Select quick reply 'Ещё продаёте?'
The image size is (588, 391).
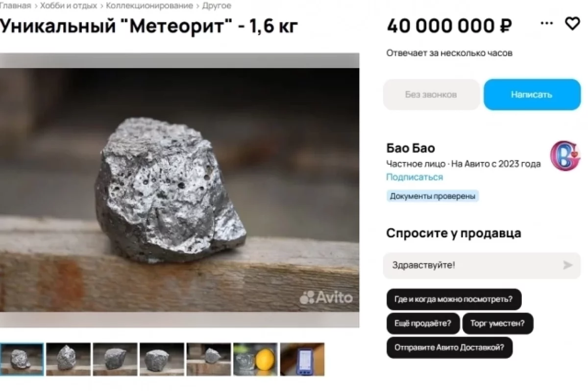click(x=423, y=324)
